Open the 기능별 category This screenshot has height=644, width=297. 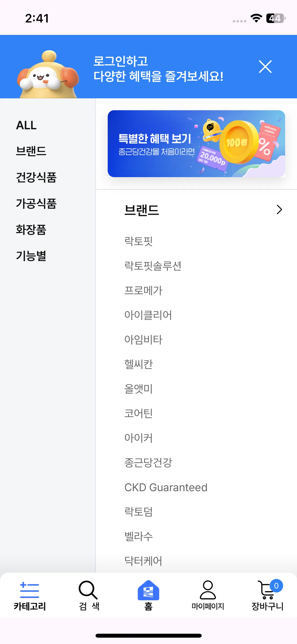click(31, 256)
